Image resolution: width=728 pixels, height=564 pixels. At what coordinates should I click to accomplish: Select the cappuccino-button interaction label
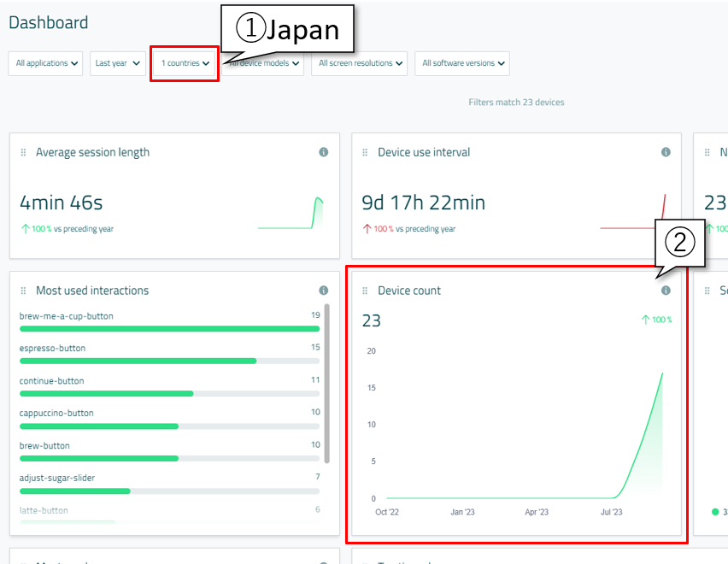[x=56, y=413]
